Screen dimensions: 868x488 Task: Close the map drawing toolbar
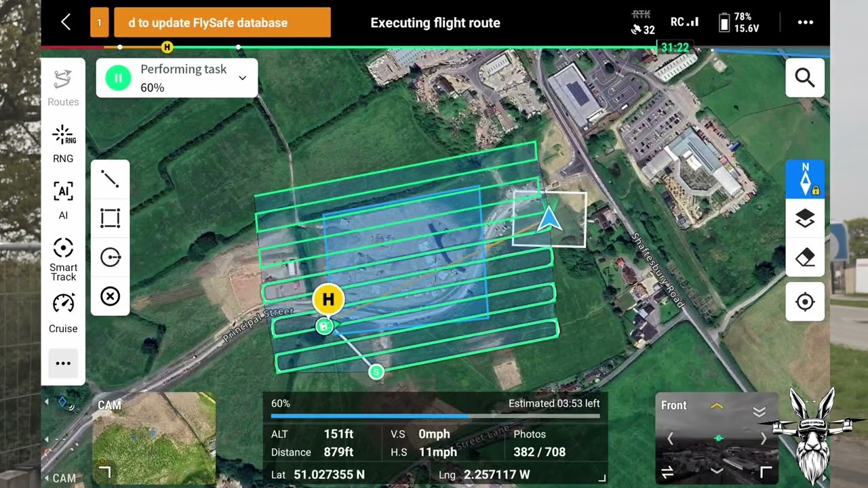point(110,296)
